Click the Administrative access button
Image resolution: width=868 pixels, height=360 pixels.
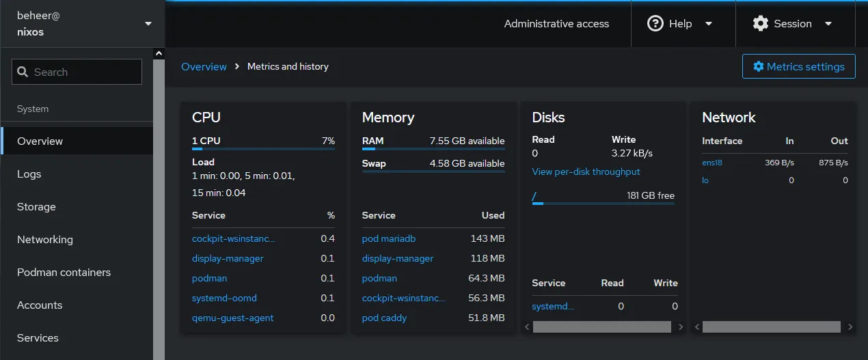(556, 24)
